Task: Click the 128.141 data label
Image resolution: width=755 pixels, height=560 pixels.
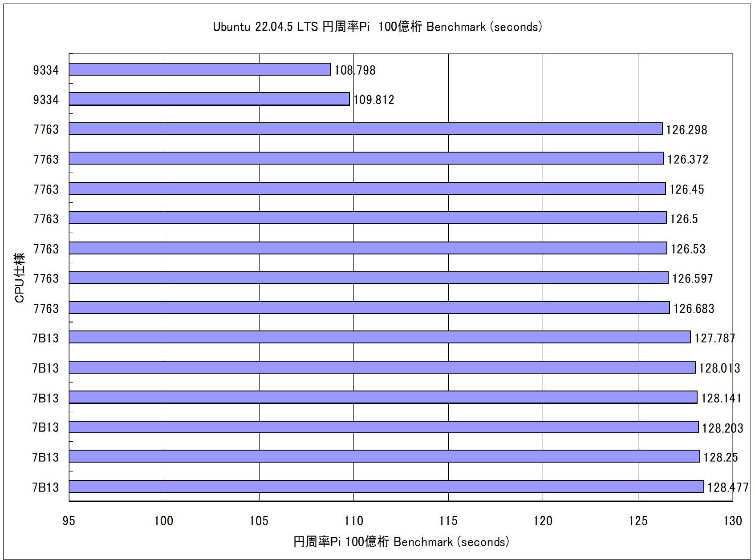Action: [x=721, y=398]
